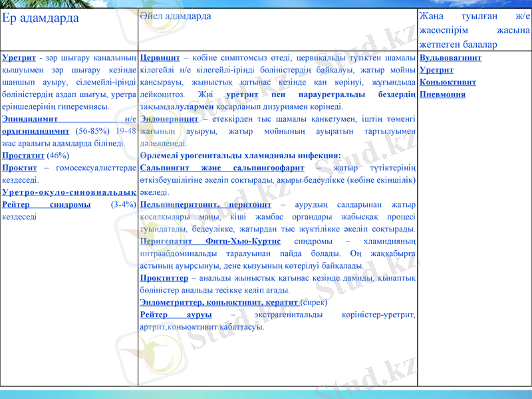Click the 'Жаңа туылған ж/е жасөспірім' header cell

click(x=475, y=30)
